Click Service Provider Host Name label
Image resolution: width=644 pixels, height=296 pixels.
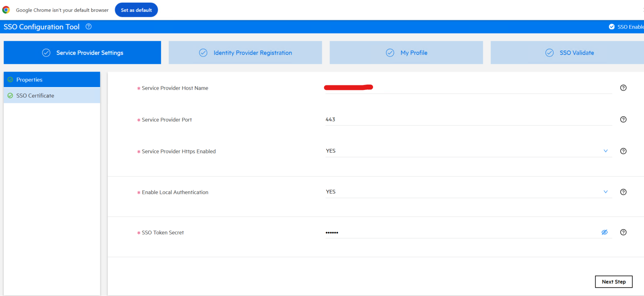175,88
